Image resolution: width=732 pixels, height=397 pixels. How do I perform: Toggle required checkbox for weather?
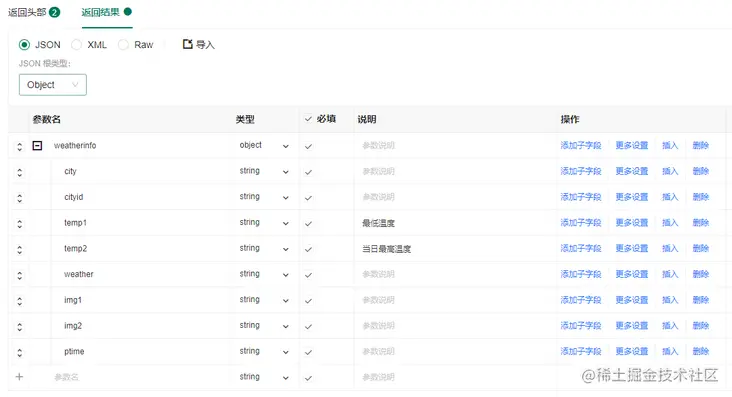pos(308,275)
